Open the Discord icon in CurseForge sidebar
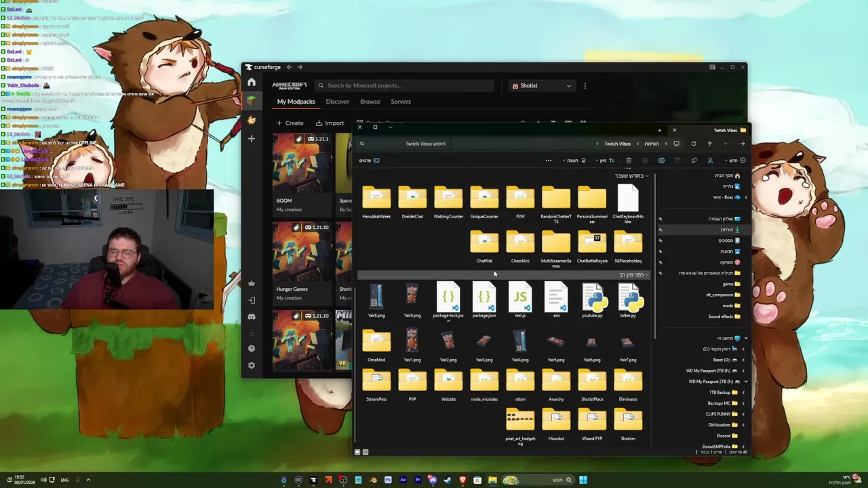 (x=252, y=317)
